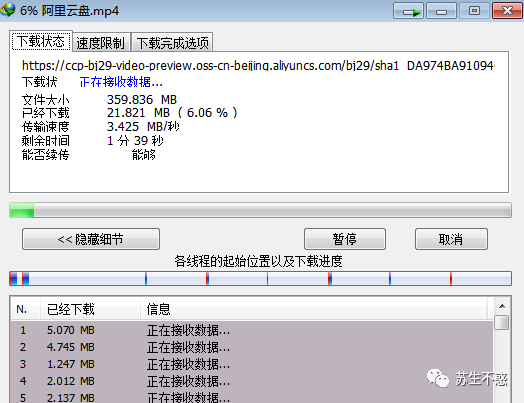The width and height of the screenshot is (524, 403).
Task: Open the 速度限制 tab
Action: [x=101, y=43]
